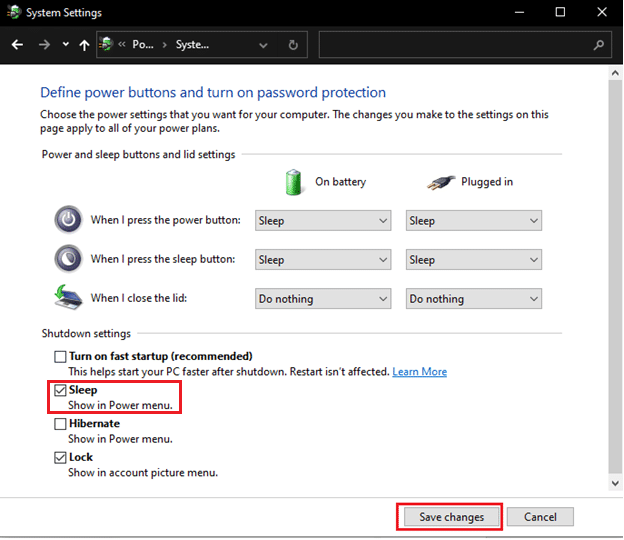Enable Turn on fast startup checkbox
Viewport: 624px width, 540px height.
point(61,356)
